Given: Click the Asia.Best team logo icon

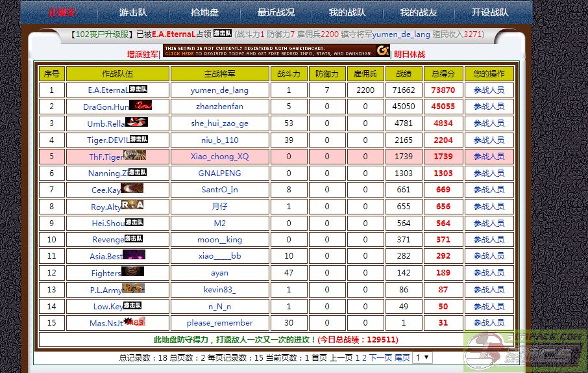Looking at the screenshot, I should click(x=134, y=255).
